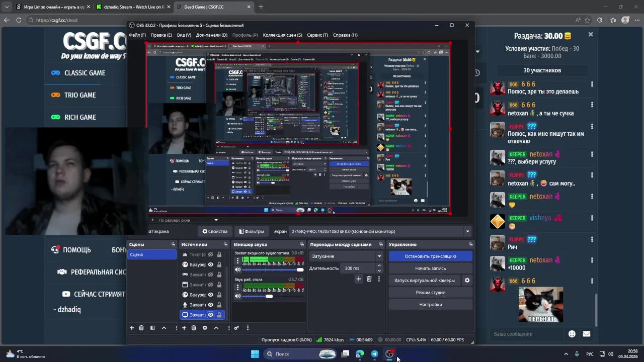Increase transition duration with up arrow
The height and width of the screenshot is (362, 644).
[x=379, y=266]
